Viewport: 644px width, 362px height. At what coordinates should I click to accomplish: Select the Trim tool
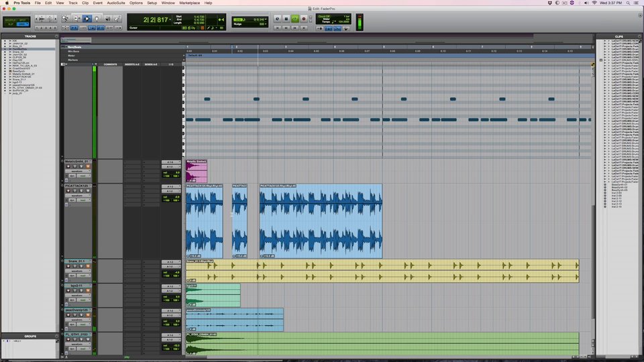(x=76, y=19)
